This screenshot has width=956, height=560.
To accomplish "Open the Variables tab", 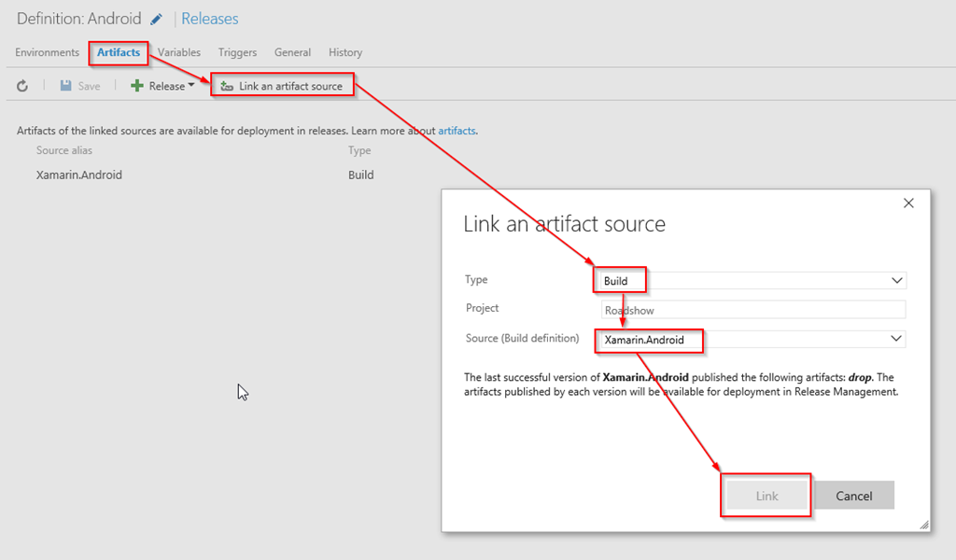I will point(178,52).
